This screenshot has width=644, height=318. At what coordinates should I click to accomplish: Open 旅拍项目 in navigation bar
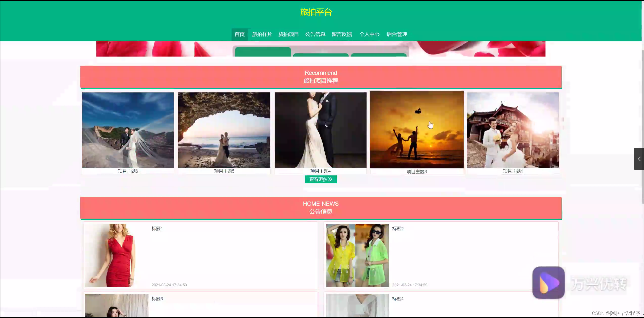(289, 34)
